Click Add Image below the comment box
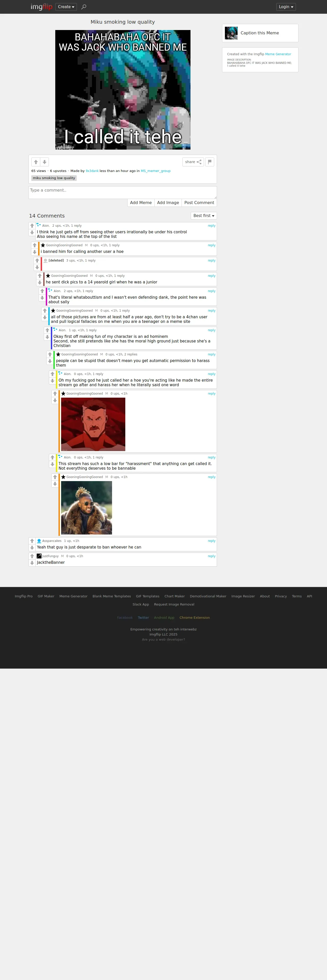This screenshot has width=327, height=980. (x=168, y=203)
